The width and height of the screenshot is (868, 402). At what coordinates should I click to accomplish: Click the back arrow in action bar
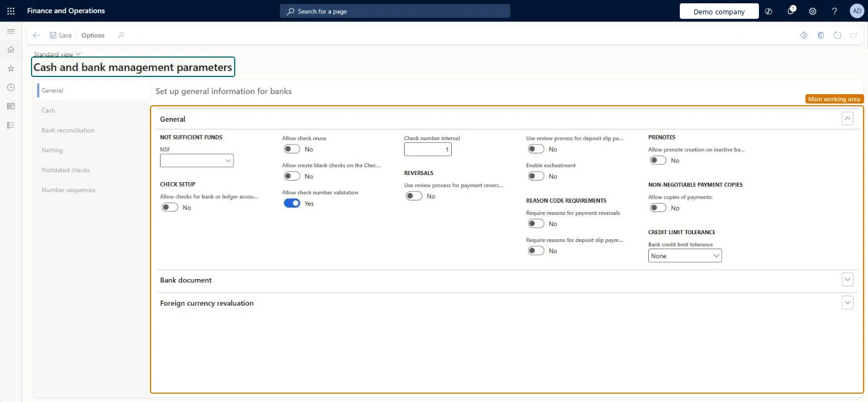tap(37, 35)
